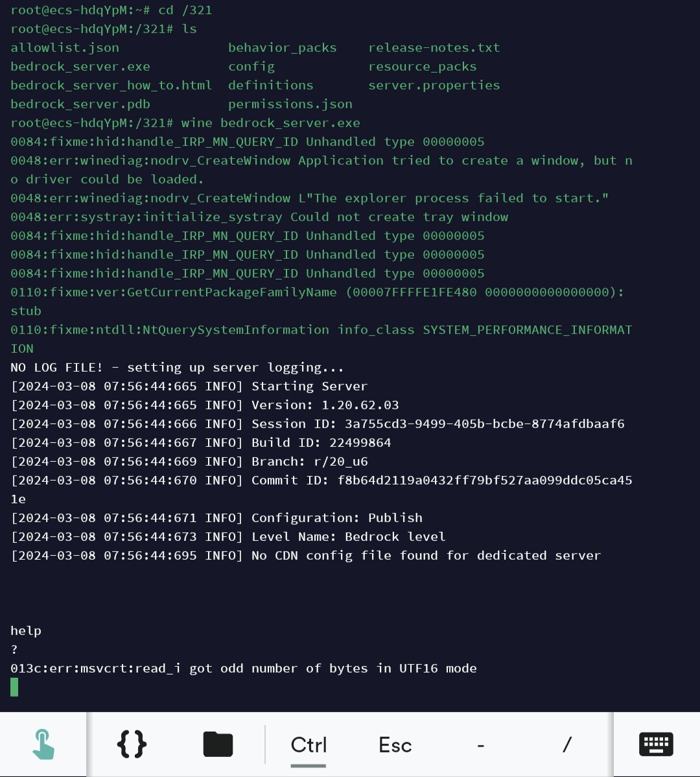Viewport: 700px width, 777px height.
Task: Click permissions.json in the file listing
Action: [x=290, y=104]
